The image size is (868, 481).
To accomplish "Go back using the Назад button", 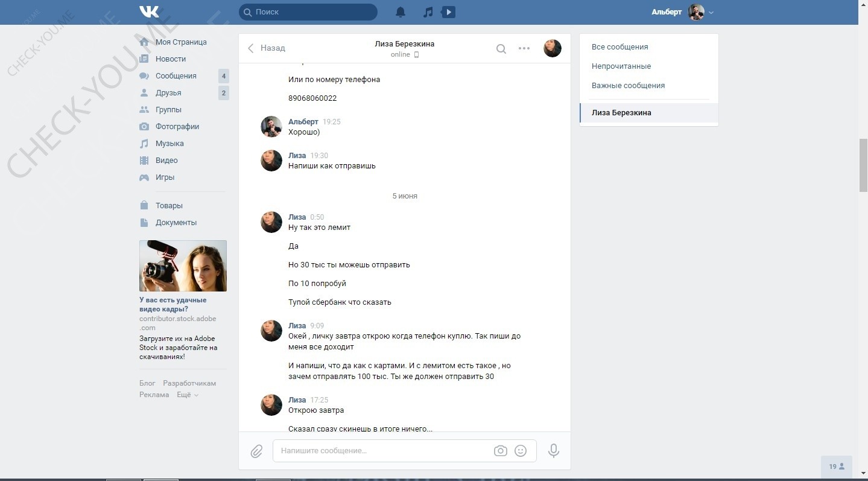I will coord(267,48).
